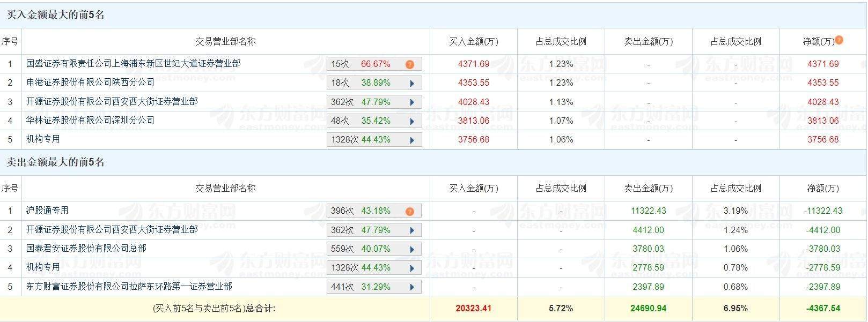Click orange question icon in 国盛证券 row
The height and width of the screenshot is (322, 868).
tap(410, 64)
